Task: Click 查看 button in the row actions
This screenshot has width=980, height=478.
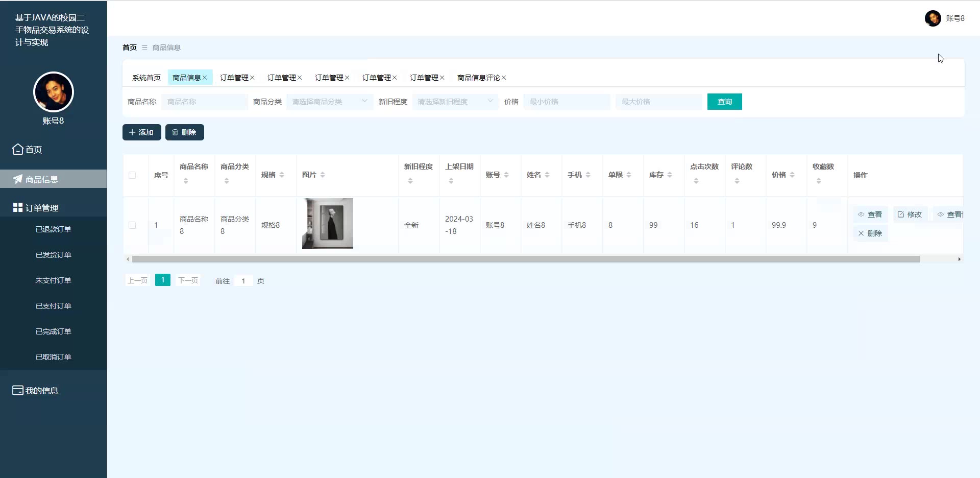Action: 870,214
